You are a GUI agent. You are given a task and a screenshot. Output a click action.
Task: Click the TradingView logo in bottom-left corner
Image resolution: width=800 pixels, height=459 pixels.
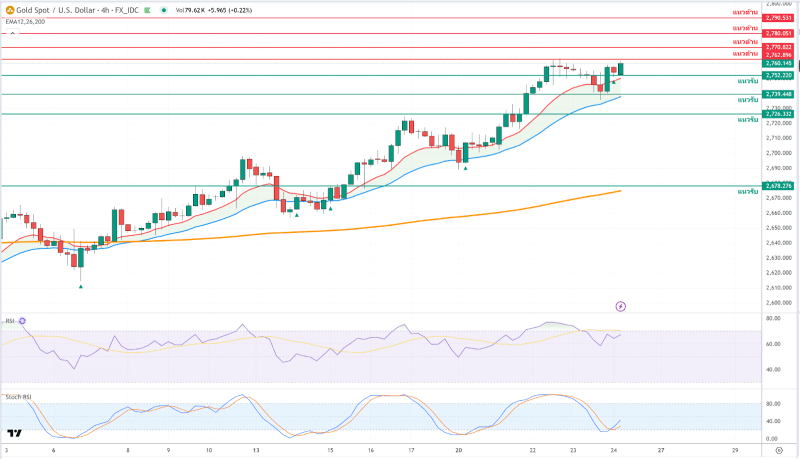(x=14, y=433)
